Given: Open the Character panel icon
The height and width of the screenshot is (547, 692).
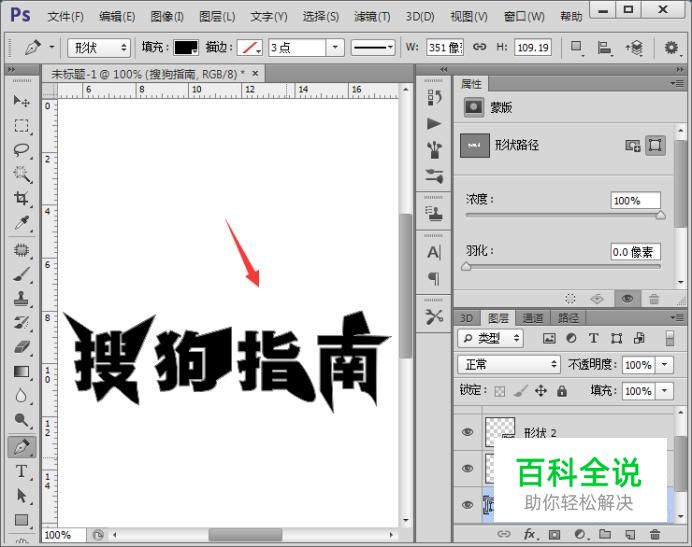Looking at the screenshot, I should pyautogui.click(x=434, y=253).
